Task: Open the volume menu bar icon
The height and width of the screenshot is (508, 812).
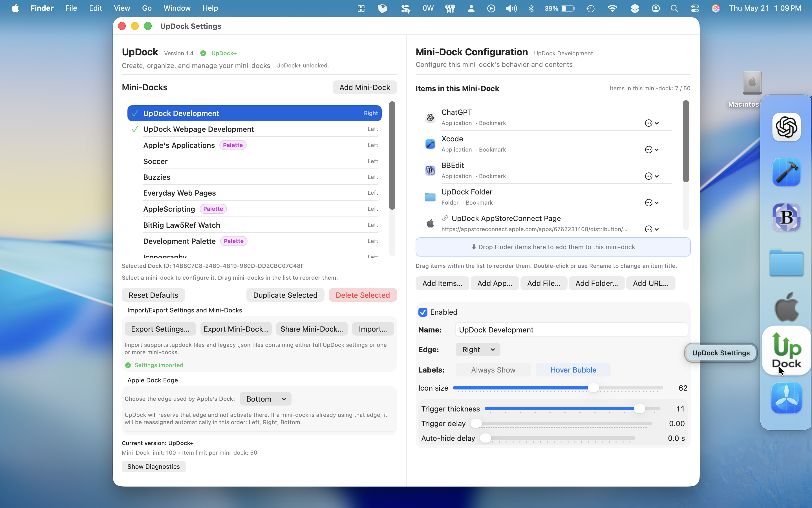Action: 511,8
